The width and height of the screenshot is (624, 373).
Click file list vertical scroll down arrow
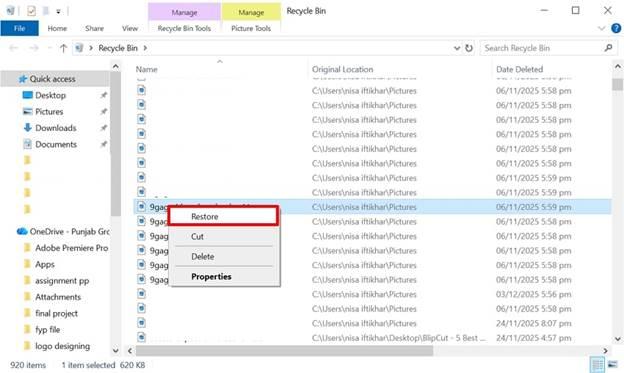click(x=618, y=339)
